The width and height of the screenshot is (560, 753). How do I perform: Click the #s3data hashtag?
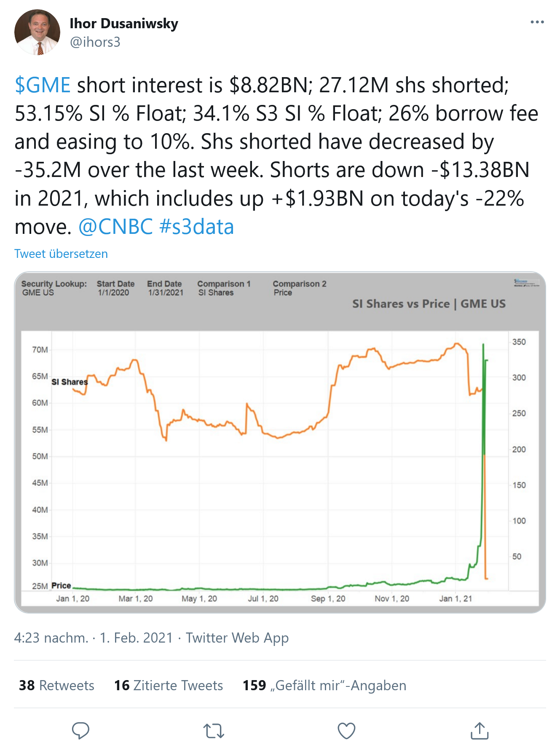click(197, 227)
